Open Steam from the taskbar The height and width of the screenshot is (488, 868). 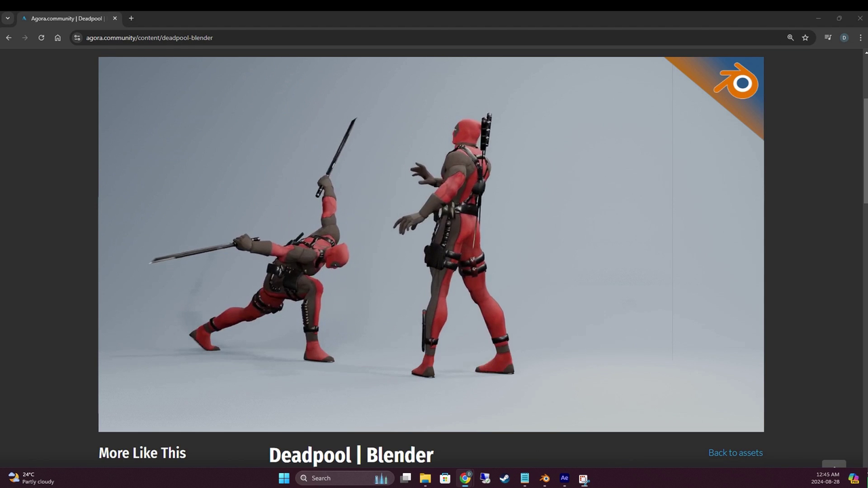pos(505,479)
